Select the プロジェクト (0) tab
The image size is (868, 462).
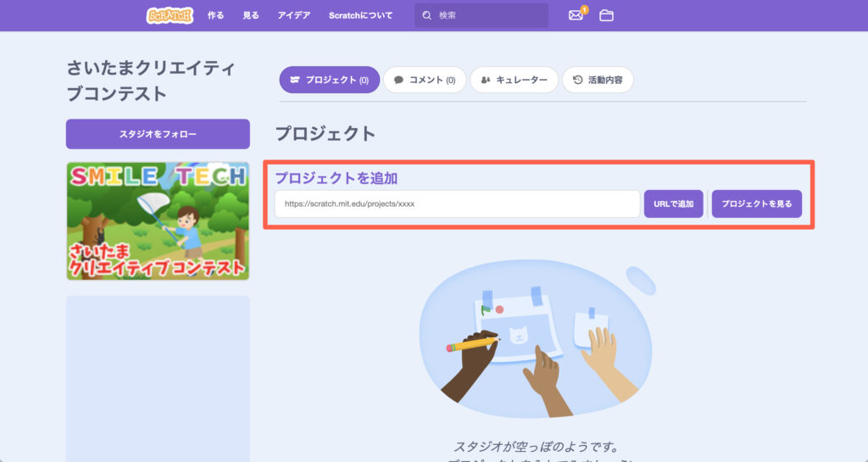point(330,80)
